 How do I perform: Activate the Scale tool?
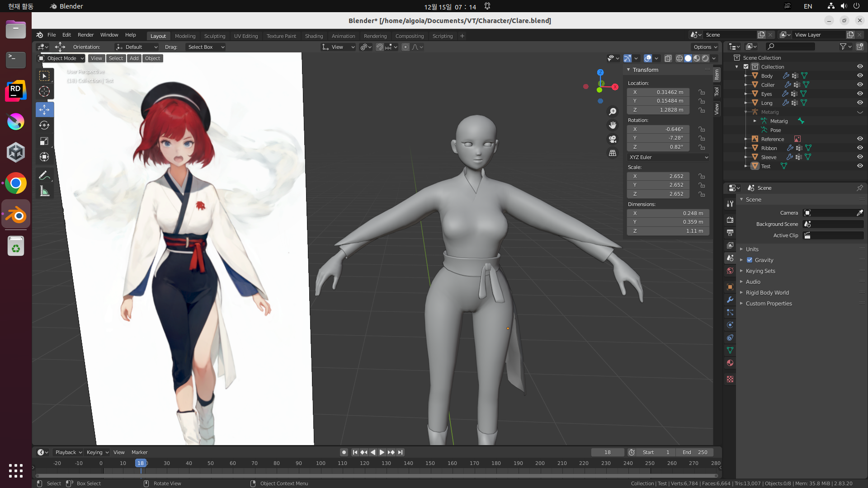pyautogui.click(x=44, y=141)
